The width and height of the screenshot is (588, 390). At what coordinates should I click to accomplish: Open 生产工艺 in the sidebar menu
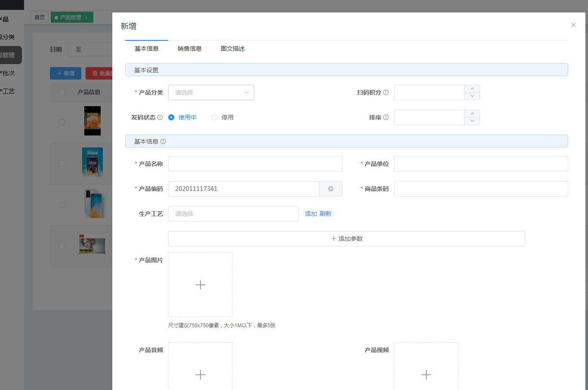pyautogui.click(x=7, y=91)
